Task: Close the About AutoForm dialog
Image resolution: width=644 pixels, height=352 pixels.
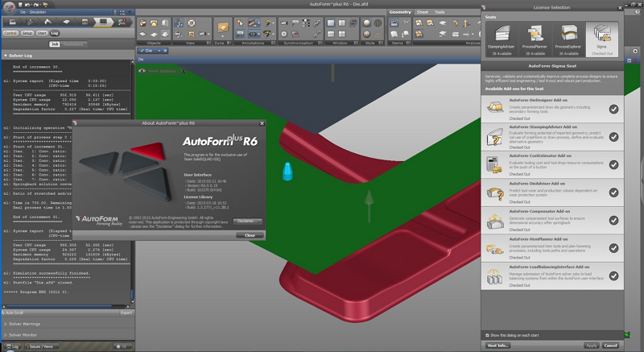Action: [x=250, y=235]
